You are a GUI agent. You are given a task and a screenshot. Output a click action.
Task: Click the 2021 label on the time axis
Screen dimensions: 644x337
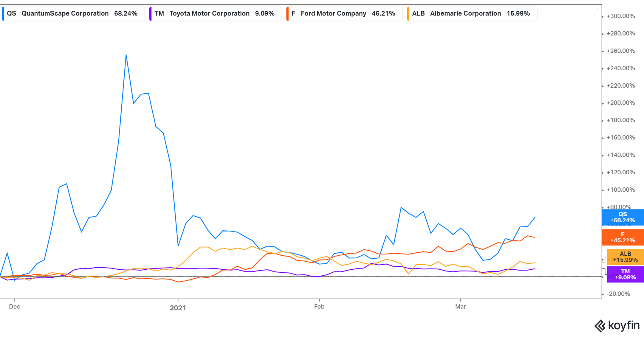pos(178,308)
